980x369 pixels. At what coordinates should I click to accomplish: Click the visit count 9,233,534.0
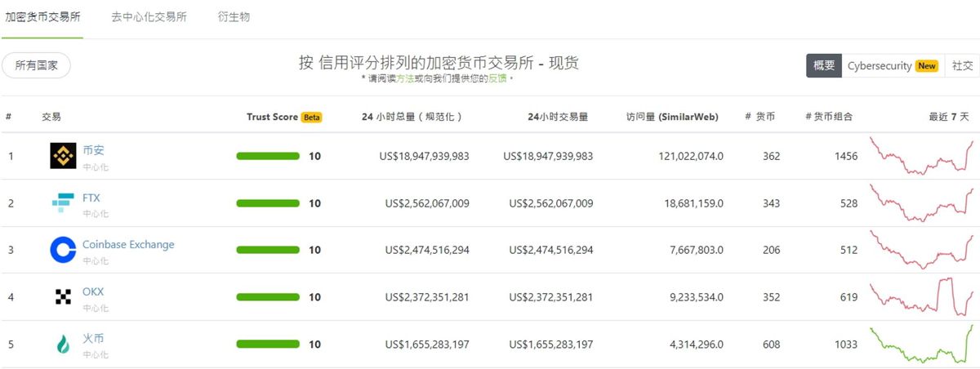697,297
